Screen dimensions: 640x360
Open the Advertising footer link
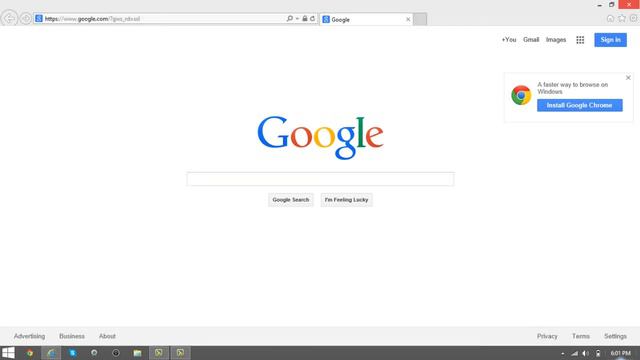point(29,336)
